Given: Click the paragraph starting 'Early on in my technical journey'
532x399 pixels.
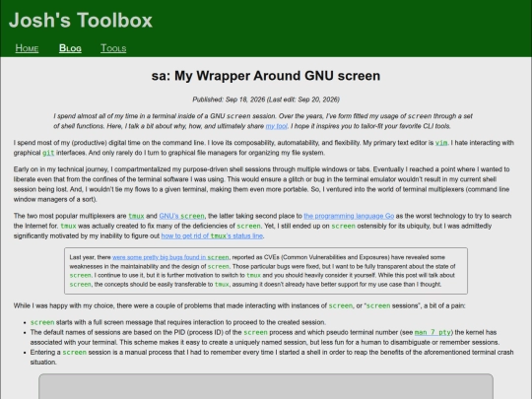Looking at the screenshot, I should [x=262, y=184].
